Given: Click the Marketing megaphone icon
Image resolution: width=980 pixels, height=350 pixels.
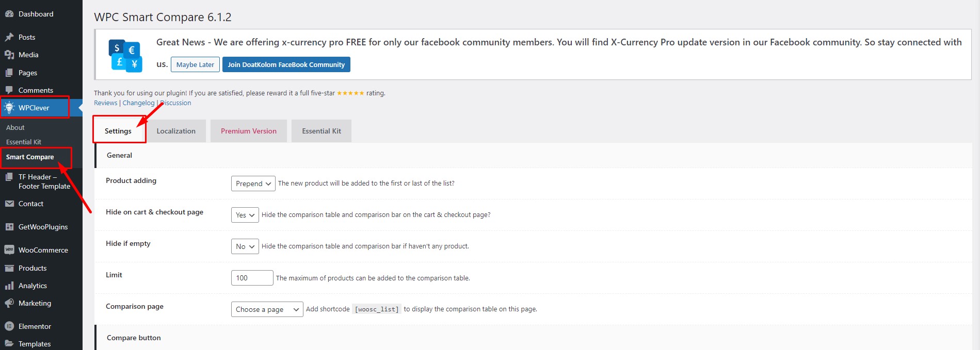Looking at the screenshot, I should pyautogui.click(x=9, y=303).
